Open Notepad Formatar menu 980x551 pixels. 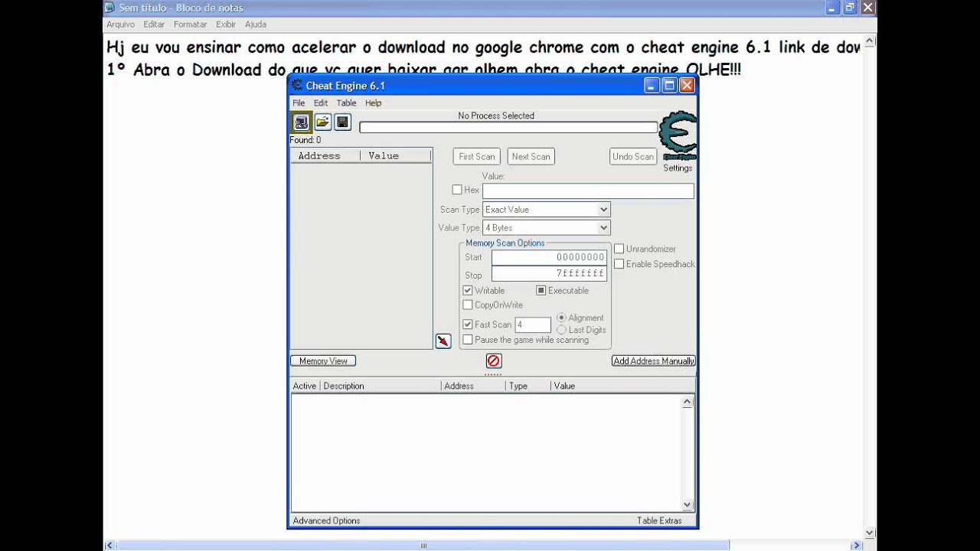[191, 24]
